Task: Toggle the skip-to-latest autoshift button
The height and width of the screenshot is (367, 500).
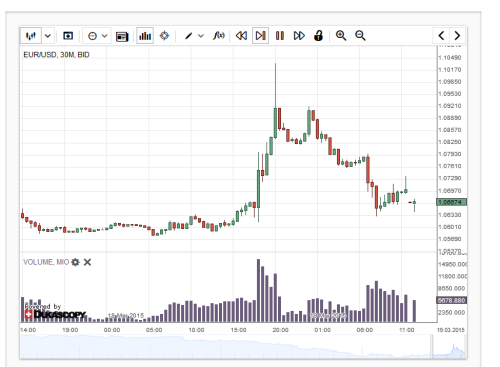Action: tap(260, 36)
